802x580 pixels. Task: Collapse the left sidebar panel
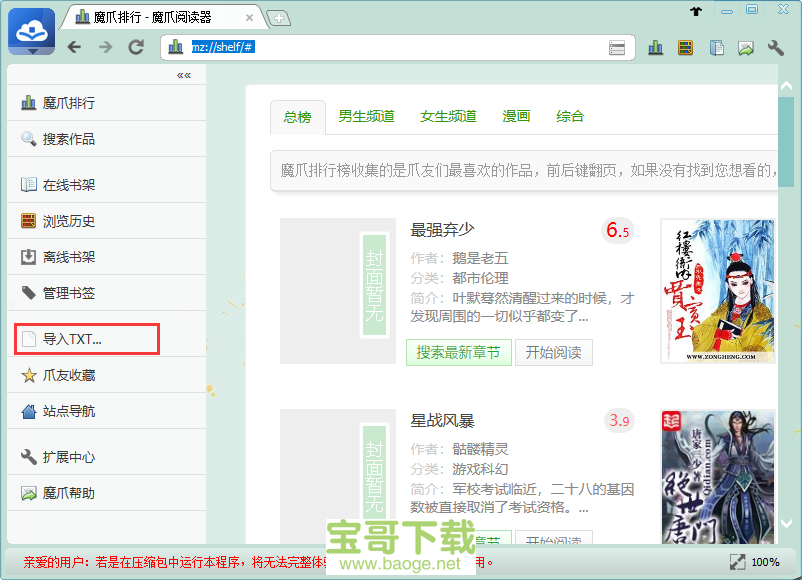click(184, 75)
